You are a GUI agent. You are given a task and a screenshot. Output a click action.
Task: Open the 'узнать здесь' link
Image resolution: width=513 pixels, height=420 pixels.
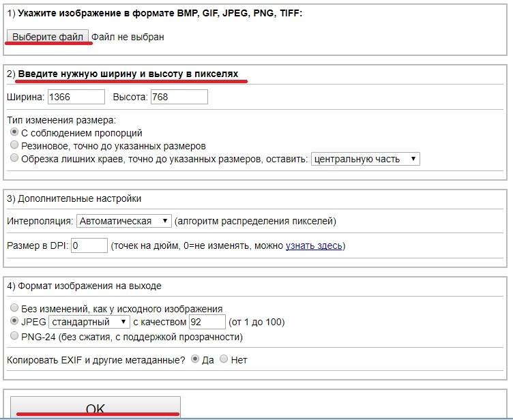click(x=314, y=245)
